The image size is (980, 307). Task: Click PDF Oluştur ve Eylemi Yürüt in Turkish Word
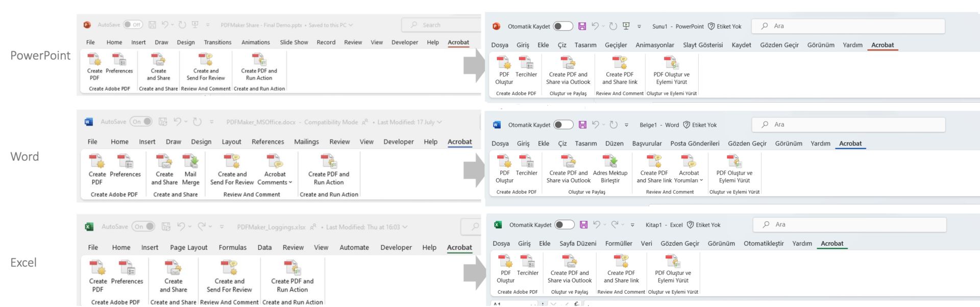(734, 169)
